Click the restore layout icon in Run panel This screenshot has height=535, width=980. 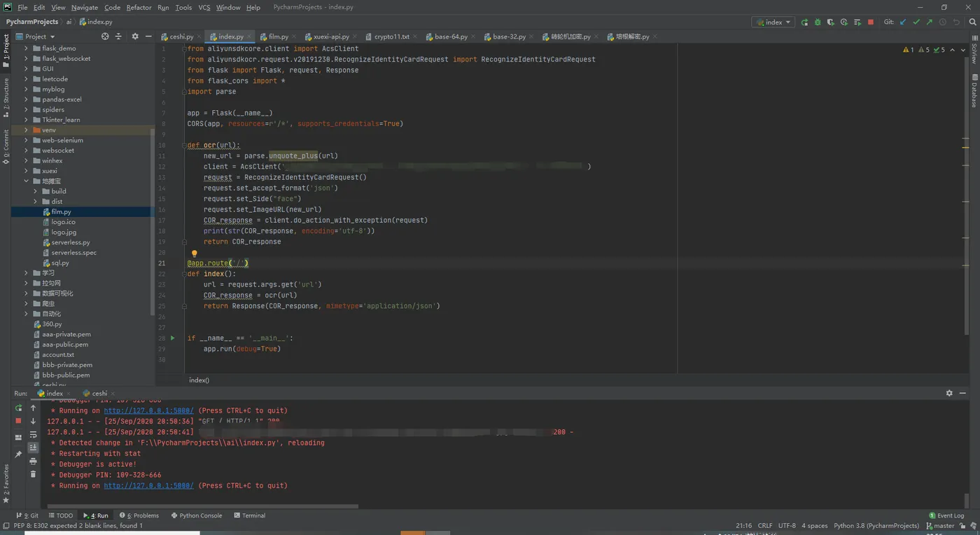(x=19, y=438)
